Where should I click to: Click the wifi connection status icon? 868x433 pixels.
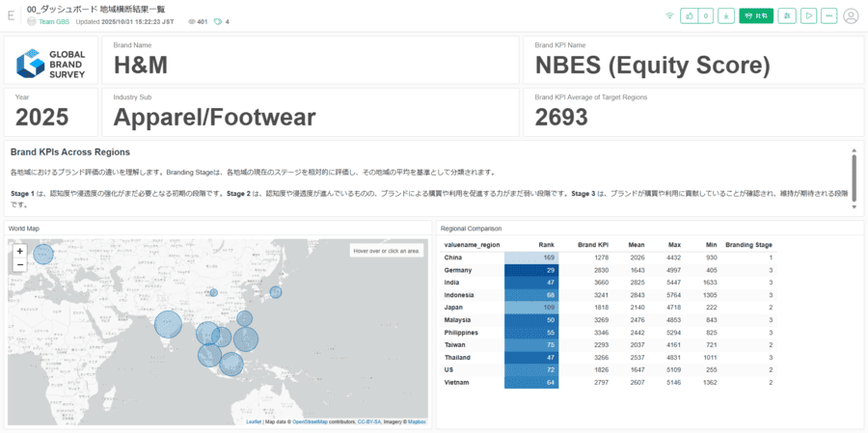pos(670,16)
